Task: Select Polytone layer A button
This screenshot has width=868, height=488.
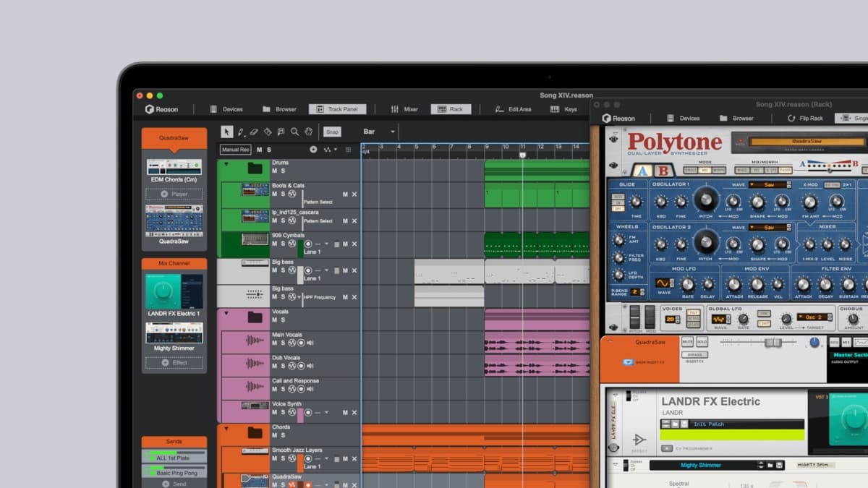Action: point(642,171)
